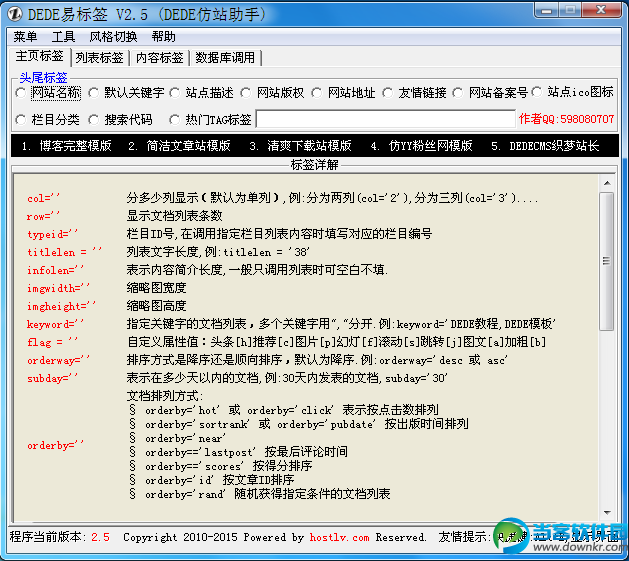This screenshot has width=629, height=561.
Task: Click the orderby='' attribute text
Action: (55, 445)
